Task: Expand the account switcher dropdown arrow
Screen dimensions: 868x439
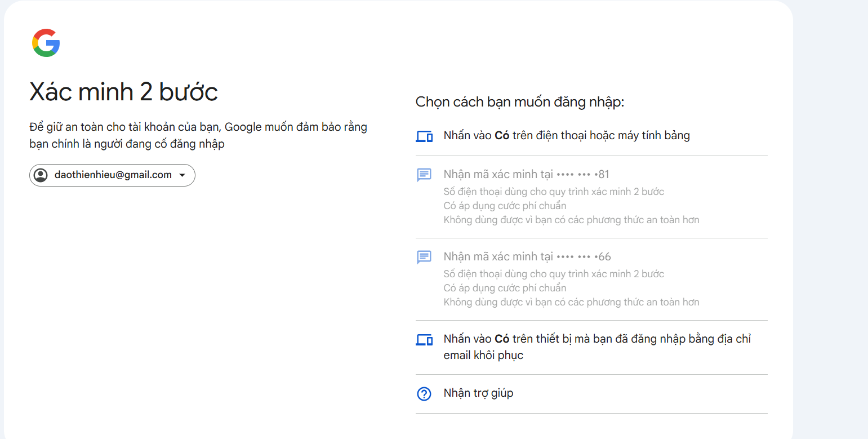Action: 182,175
